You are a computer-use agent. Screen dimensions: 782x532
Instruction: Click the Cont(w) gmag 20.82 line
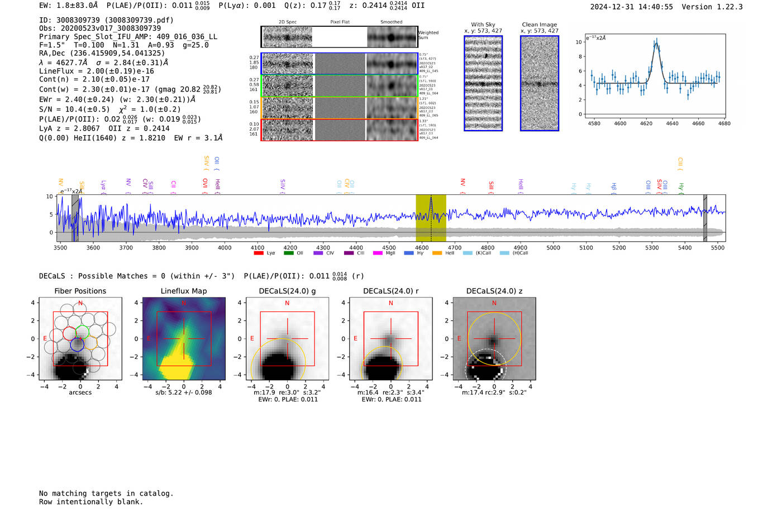pos(130,89)
